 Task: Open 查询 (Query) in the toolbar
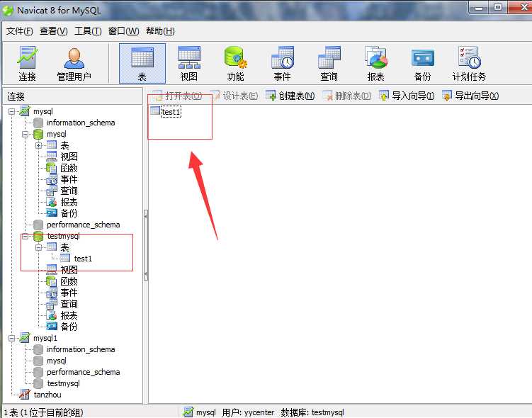[329, 64]
